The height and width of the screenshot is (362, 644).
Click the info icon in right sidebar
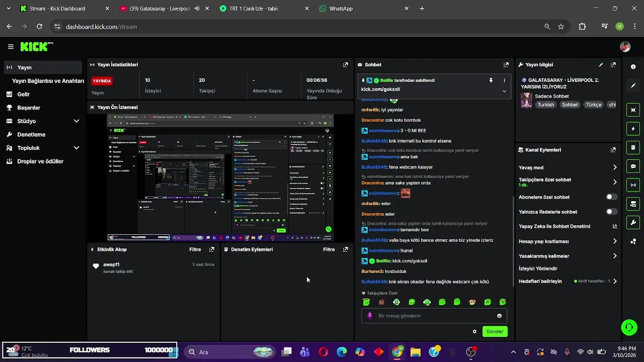point(633,67)
